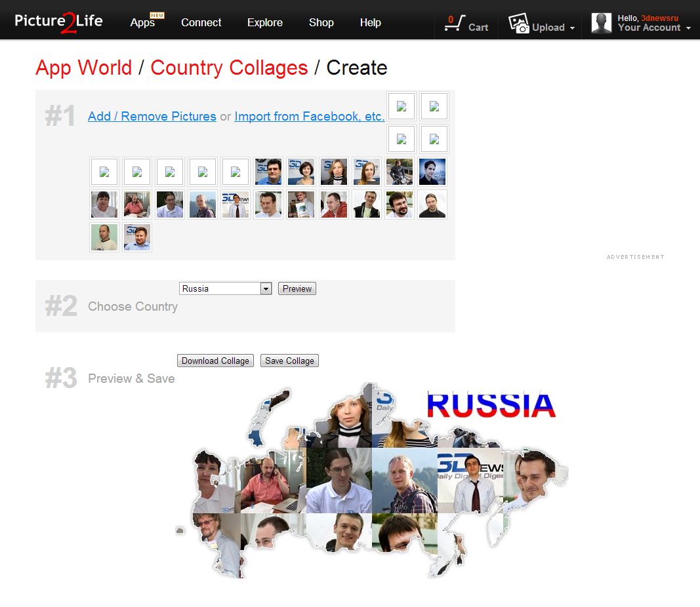
Task: Open the Apps menu
Action: pos(142,22)
